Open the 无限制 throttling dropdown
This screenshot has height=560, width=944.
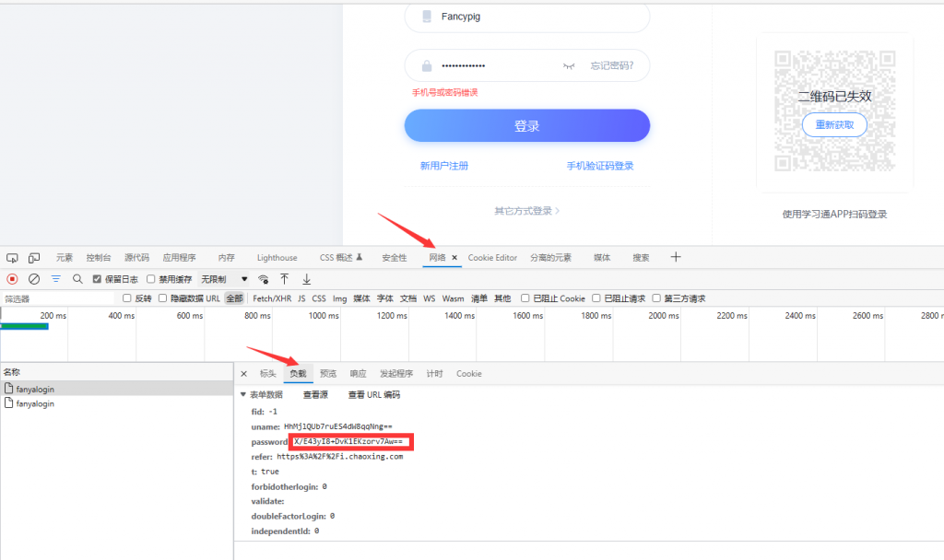pos(224,279)
